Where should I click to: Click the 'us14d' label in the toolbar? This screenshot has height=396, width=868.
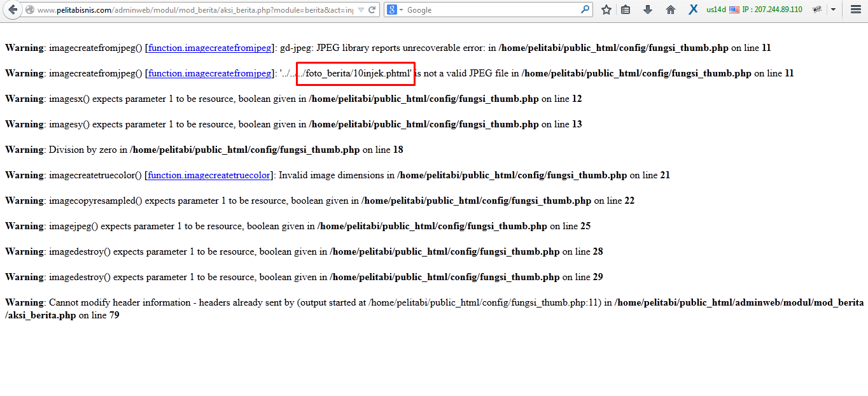click(x=716, y=10)
